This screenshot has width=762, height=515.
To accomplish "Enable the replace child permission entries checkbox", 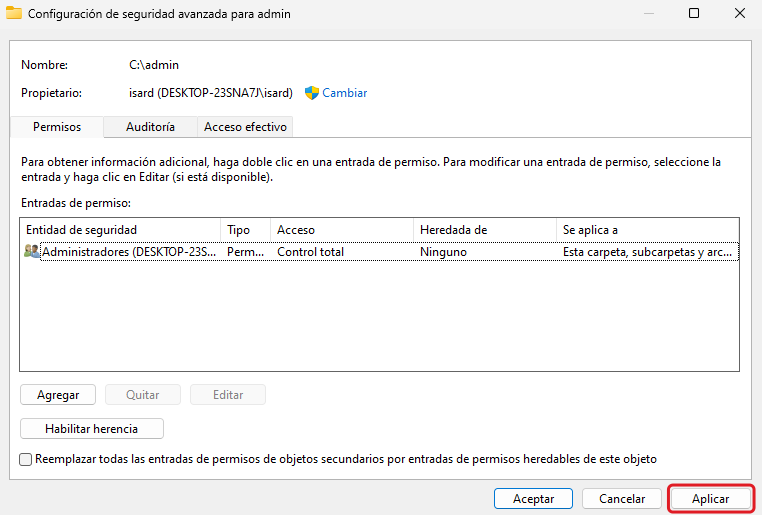I will click(26, 460).
